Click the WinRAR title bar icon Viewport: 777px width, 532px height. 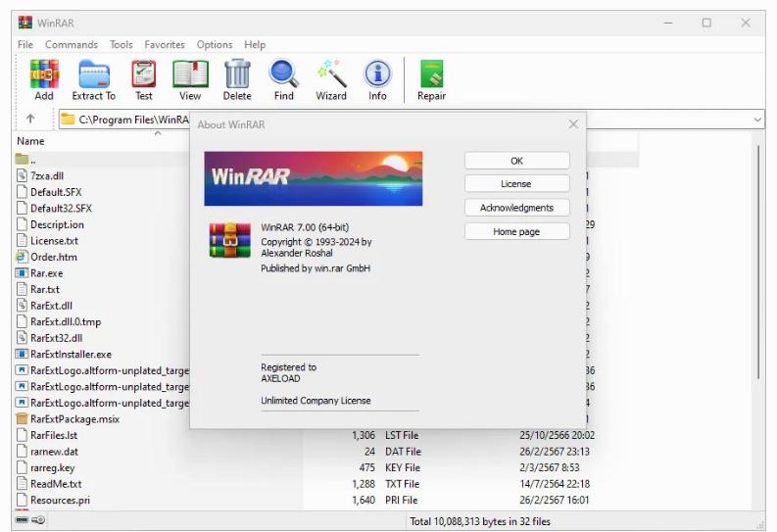point(24,23)
